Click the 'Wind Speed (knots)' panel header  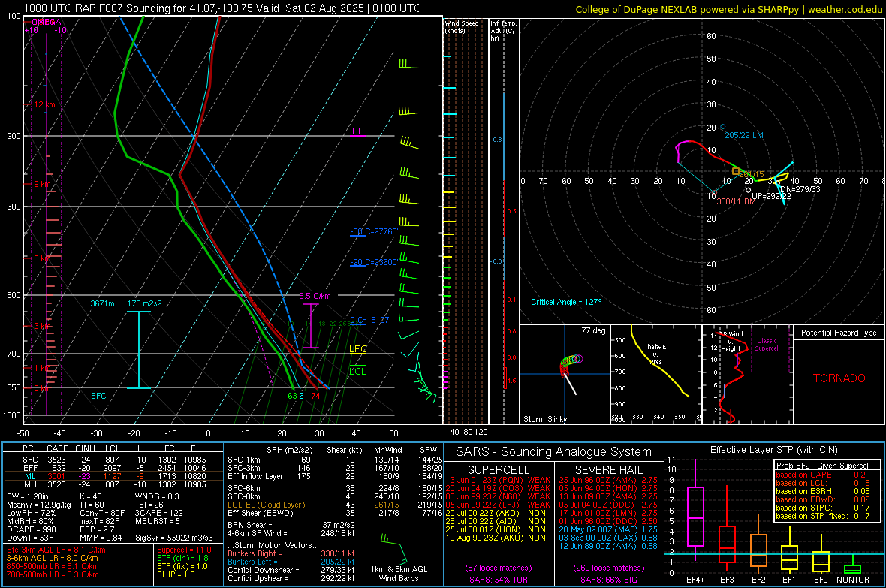click(x=462, y=26)
